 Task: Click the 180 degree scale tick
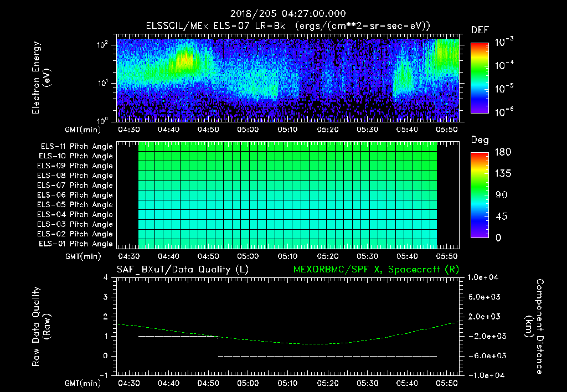[x=503, y=152]
